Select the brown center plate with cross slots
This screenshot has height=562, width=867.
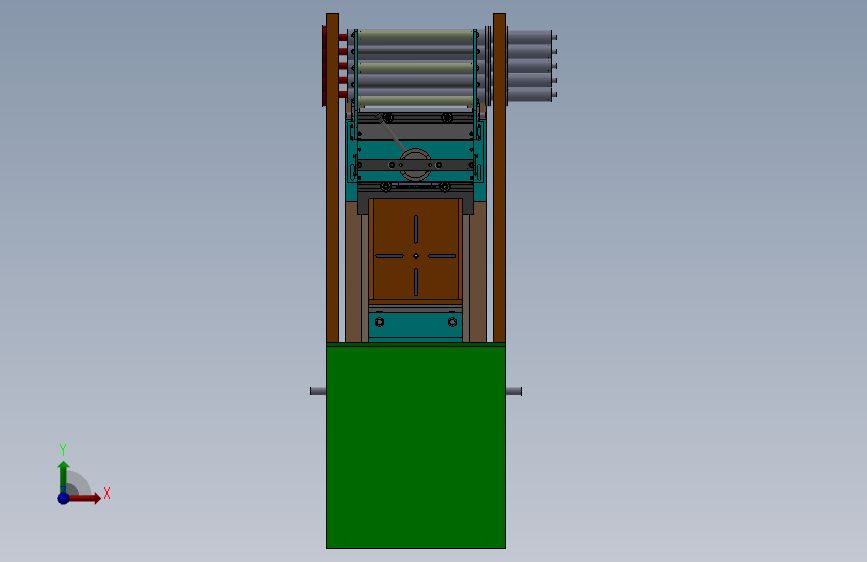point(416,250)
